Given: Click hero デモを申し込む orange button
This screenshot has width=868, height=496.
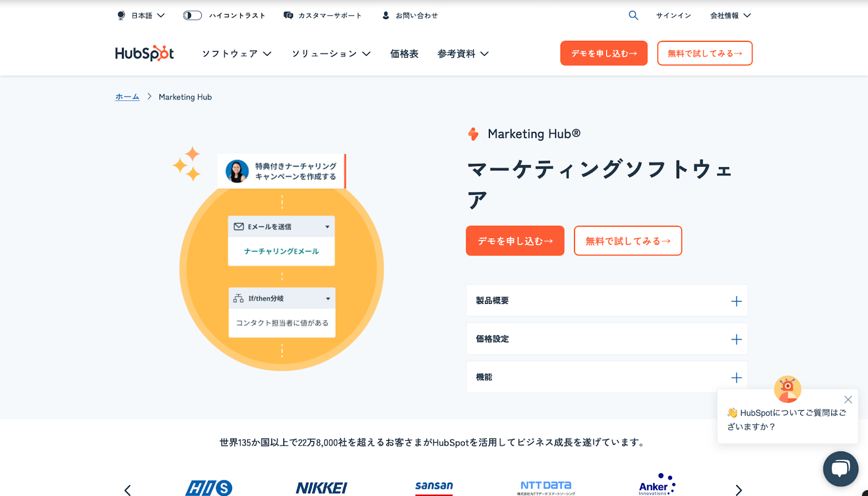Looking at the screenshot, I should click(515, 240).
